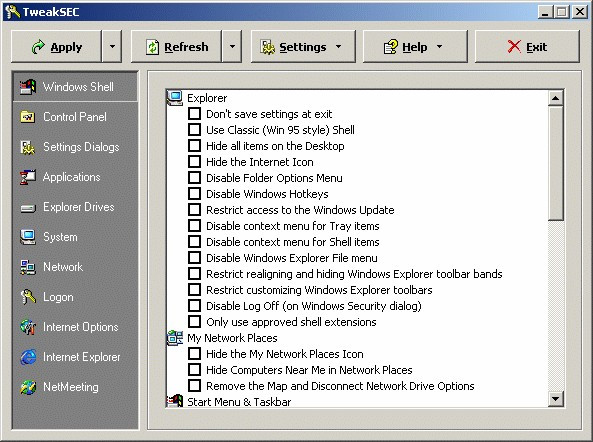Screen dimensions: 593x442
Task: Select the Explorer Drives icon
Action: coord(28,208)
